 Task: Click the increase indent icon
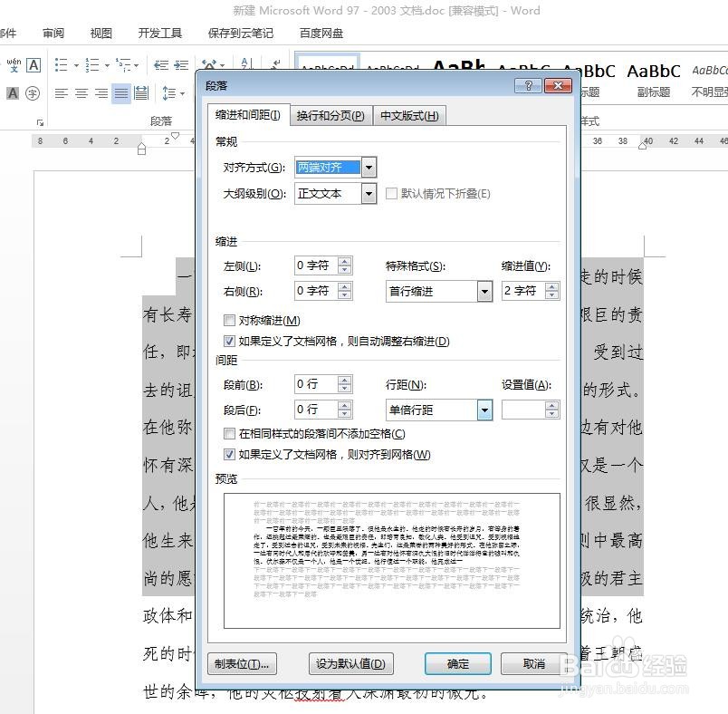[180, 65]
